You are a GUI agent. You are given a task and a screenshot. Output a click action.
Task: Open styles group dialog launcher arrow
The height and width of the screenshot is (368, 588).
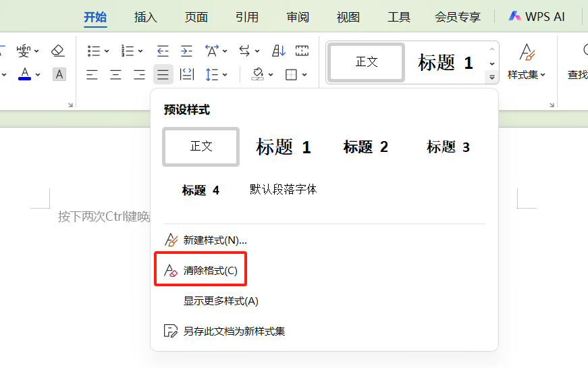[x=552, y=105]
